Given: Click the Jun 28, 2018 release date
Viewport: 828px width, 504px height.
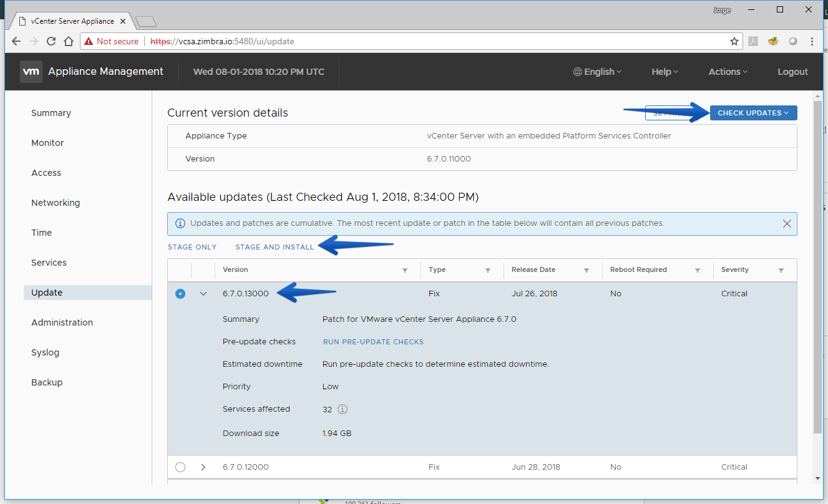Looking at the screenshot, I should click(536, 467).
